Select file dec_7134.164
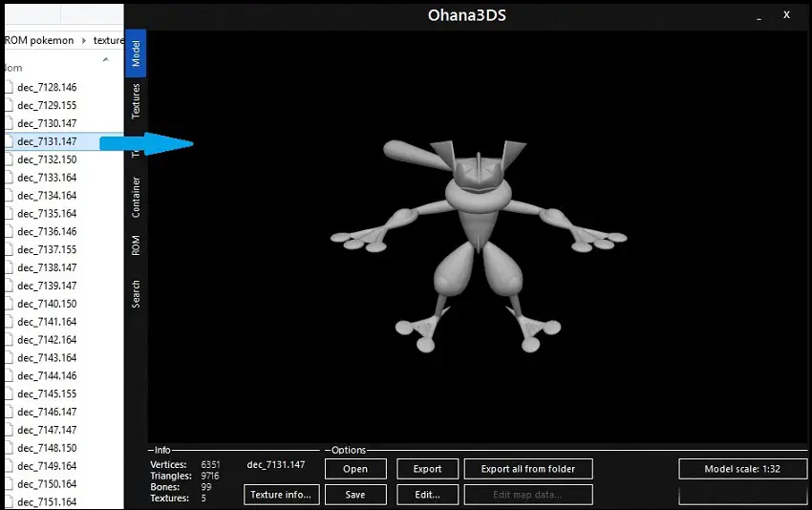This screenshot has height=510, width=812. coord(47,196)
